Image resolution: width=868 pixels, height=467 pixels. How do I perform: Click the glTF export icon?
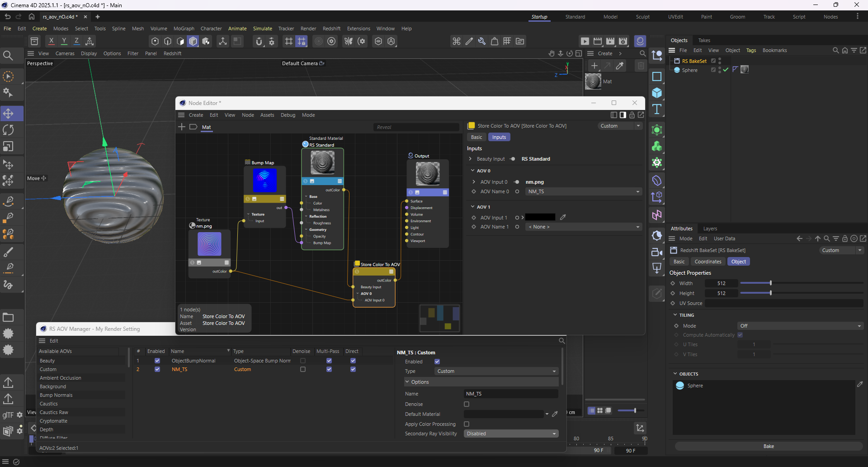[x=8, y=415]
